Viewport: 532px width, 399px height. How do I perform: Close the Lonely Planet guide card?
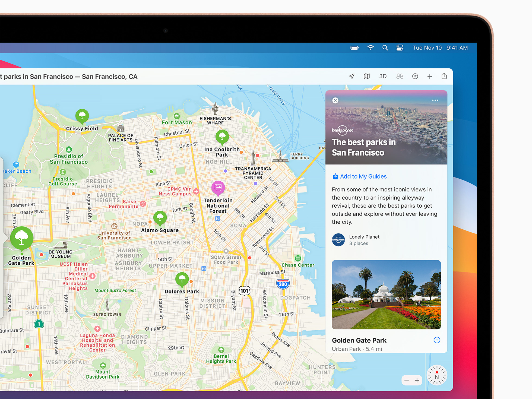point(335,100)
